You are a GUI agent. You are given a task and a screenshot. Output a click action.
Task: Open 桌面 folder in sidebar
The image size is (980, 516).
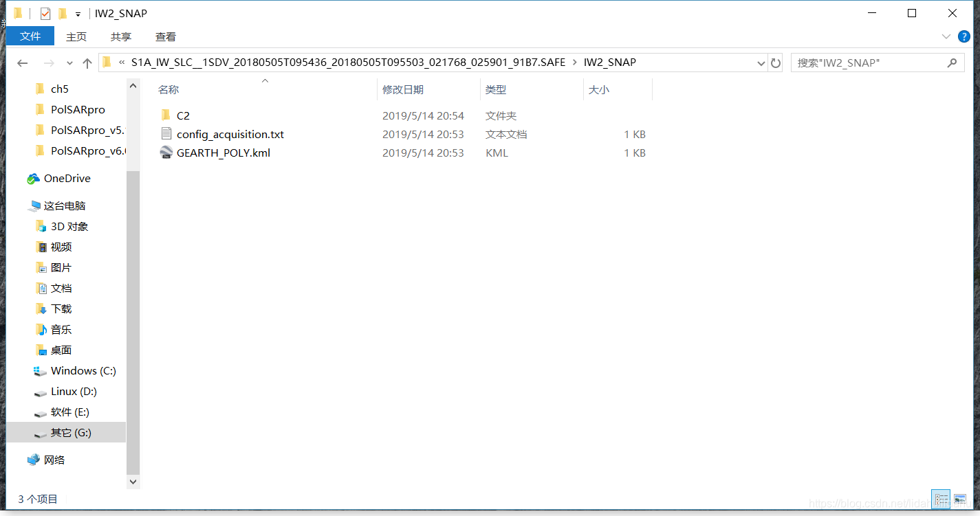click(61, 350)
